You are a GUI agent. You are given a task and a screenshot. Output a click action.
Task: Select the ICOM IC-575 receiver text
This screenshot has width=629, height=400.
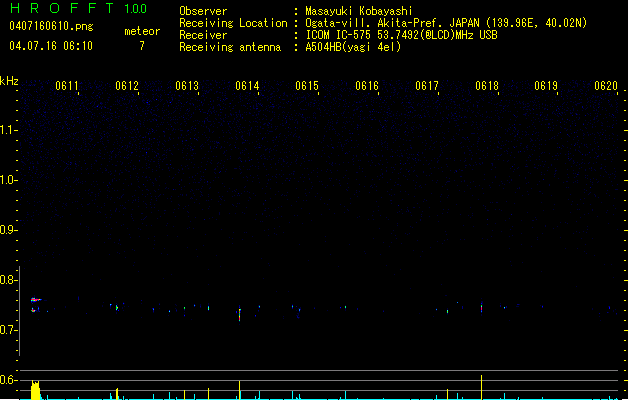pos(401,35)
